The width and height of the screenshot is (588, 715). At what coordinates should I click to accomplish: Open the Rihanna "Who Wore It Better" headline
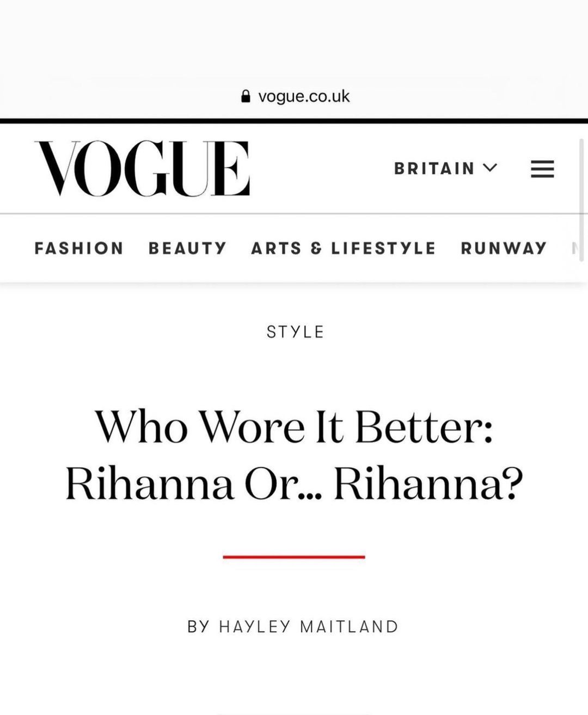tap(294, 455)
